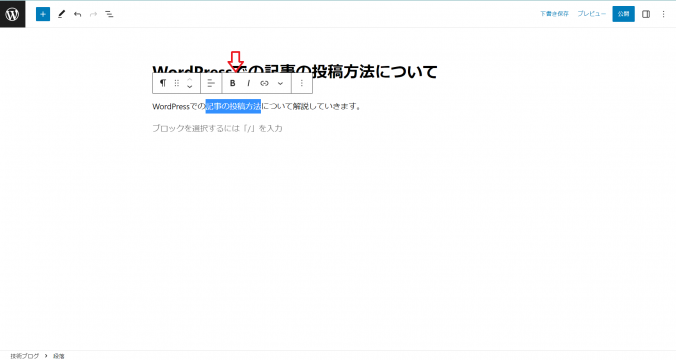Click the highlighted text 記事の投稿方法
Image resolution: width=676 pixels, height=360 pixels.
click(233, 106)
